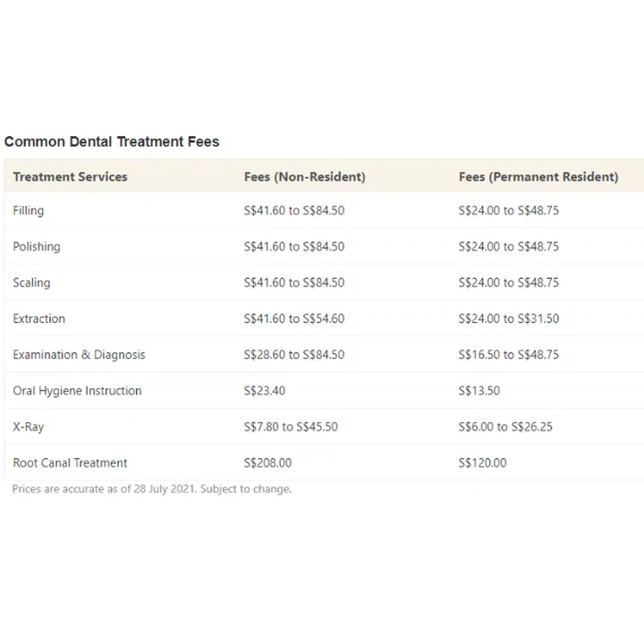
Task: Click the Oral Hygiene Instruction label
Action: (77, 391)
